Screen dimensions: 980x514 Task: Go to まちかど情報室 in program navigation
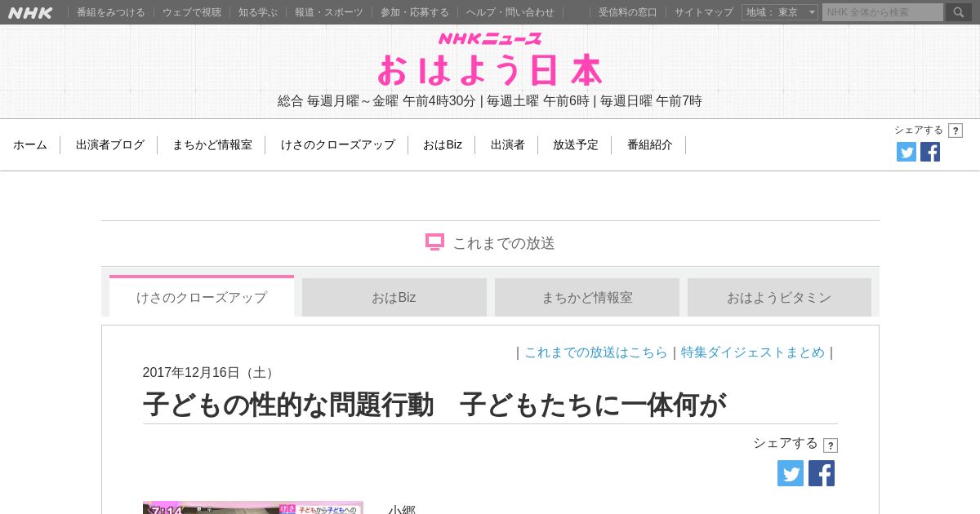pos(212,144)
